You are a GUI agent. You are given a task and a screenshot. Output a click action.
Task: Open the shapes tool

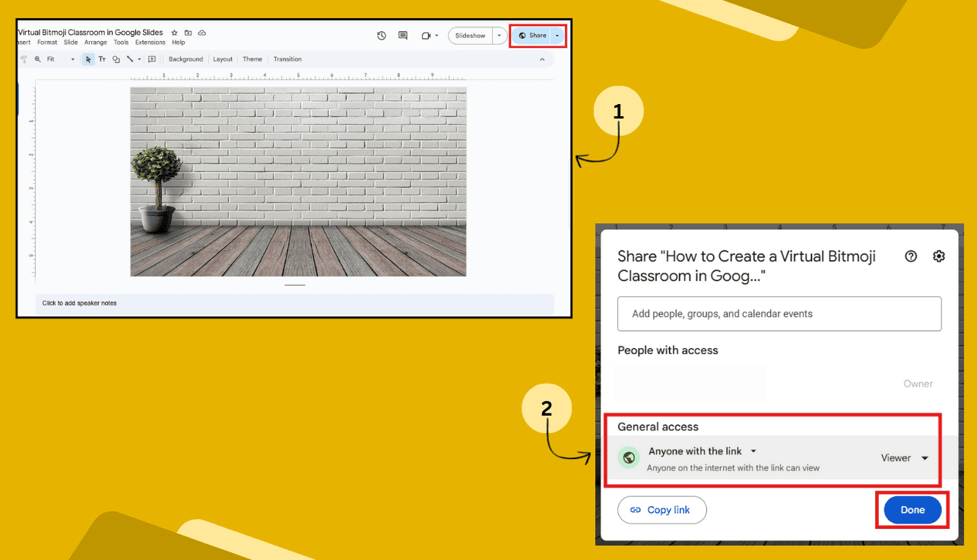tap(116, 59)
